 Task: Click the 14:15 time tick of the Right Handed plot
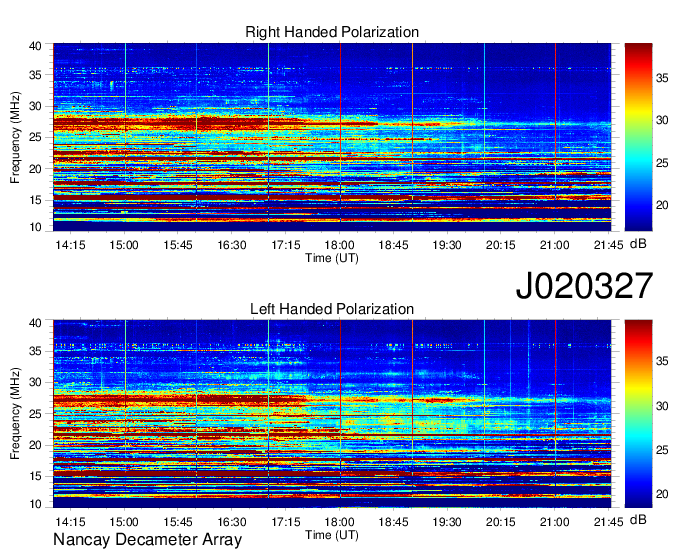tap(70, 245)
